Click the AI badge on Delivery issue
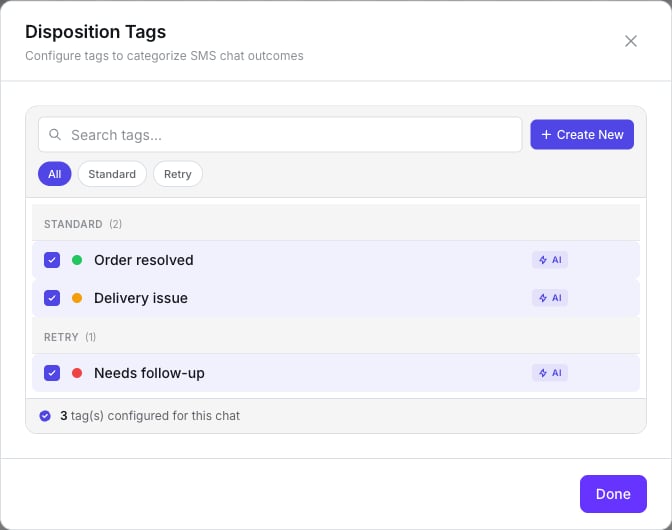This screenshot has height=530, width=672. 550,298
